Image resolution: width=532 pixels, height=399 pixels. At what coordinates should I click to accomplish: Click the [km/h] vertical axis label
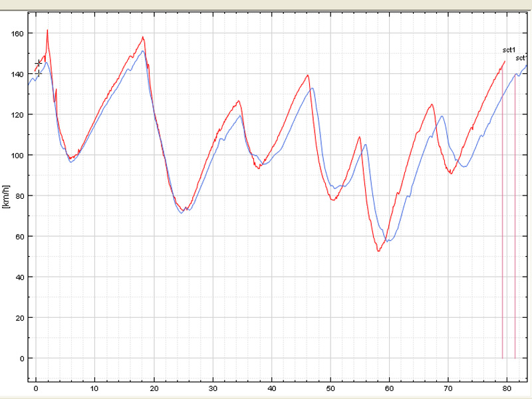tap(6, 196)
